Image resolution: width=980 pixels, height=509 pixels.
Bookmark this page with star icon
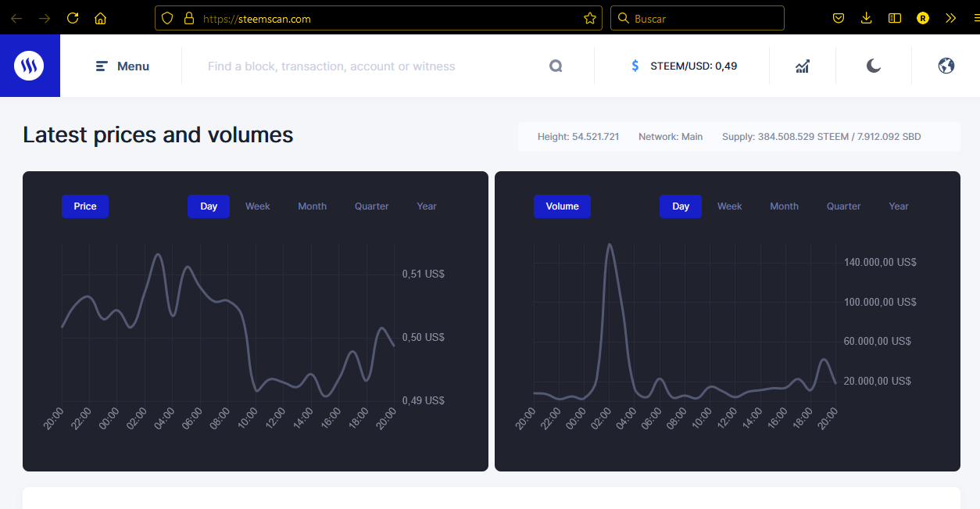(590, 18)
